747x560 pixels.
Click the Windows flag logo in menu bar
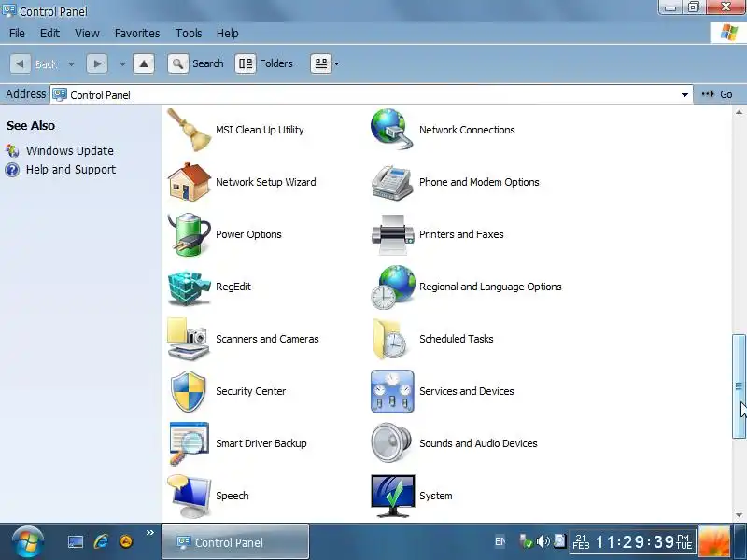(x=729, y=34)
